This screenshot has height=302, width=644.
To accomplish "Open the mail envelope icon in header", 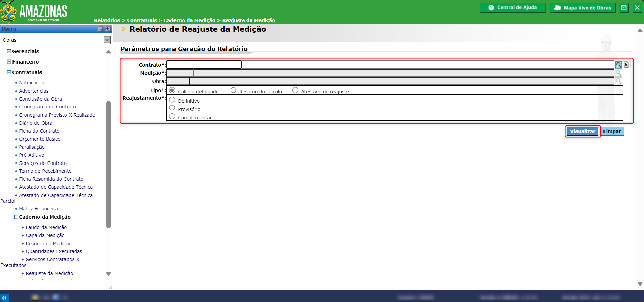I will 624,8.
